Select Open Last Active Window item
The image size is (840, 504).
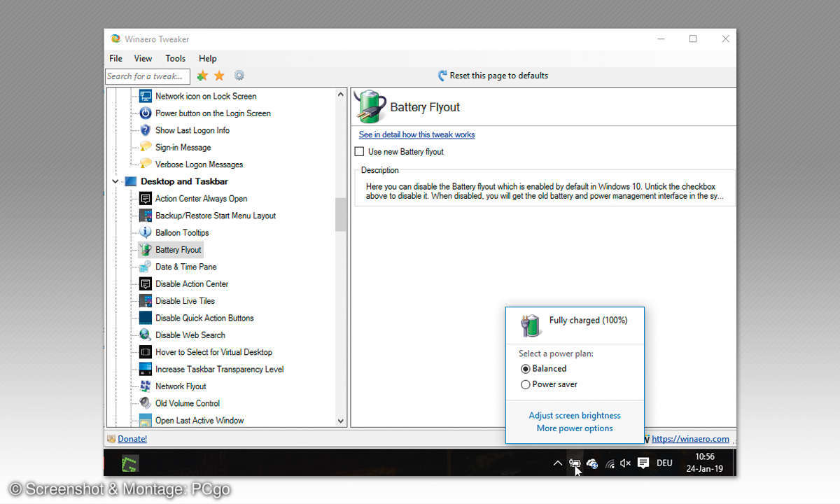point(199,421)
